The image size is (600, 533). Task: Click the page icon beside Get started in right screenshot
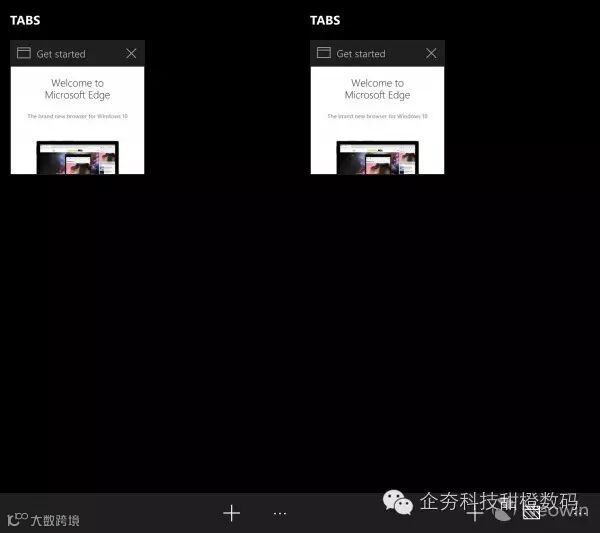324,53
